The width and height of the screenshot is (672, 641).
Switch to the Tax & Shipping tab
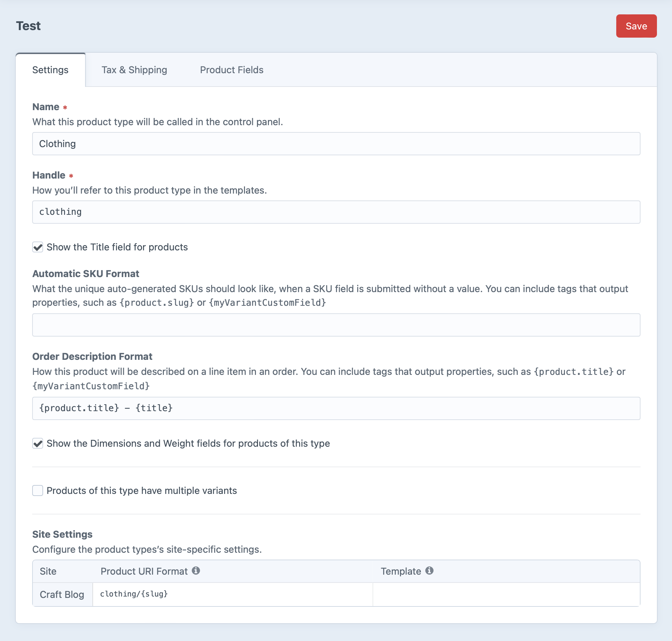coord(135,70)
